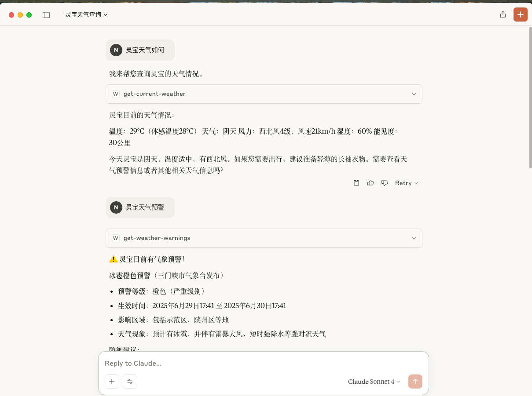This screenshot has height=396, width=532.
Task: Expand the get-weather-warnings tool result
Action: 414,238
